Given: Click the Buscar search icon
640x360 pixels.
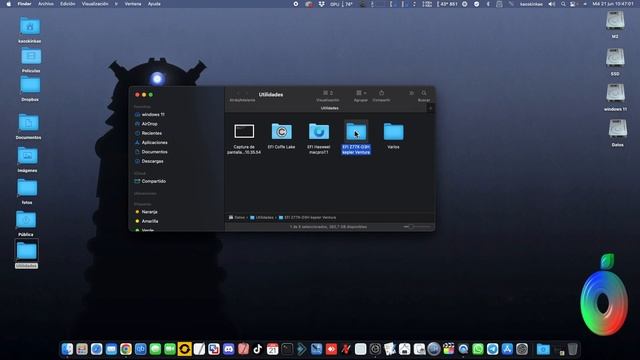Looking at the screenshot, I should tap(424, 93).
